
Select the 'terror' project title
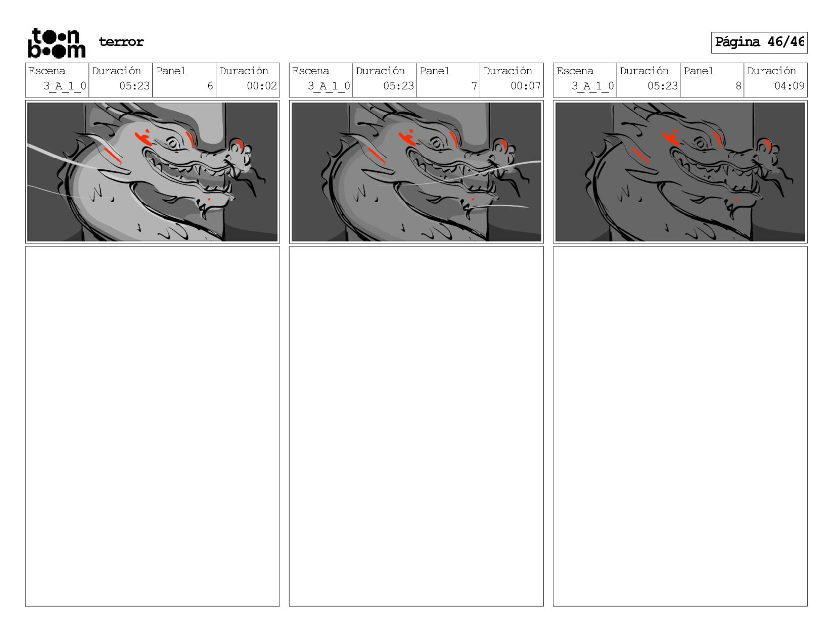pos(121,42)
